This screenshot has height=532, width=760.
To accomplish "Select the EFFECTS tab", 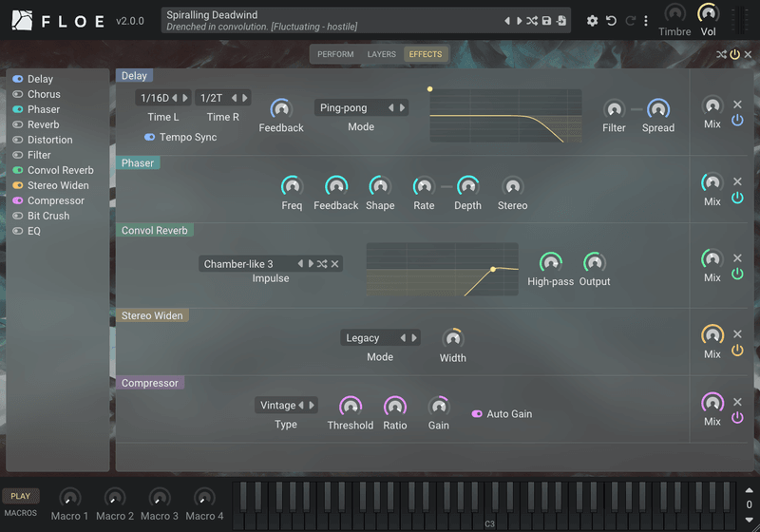I will pyautogui.click(x=426, y=54).
